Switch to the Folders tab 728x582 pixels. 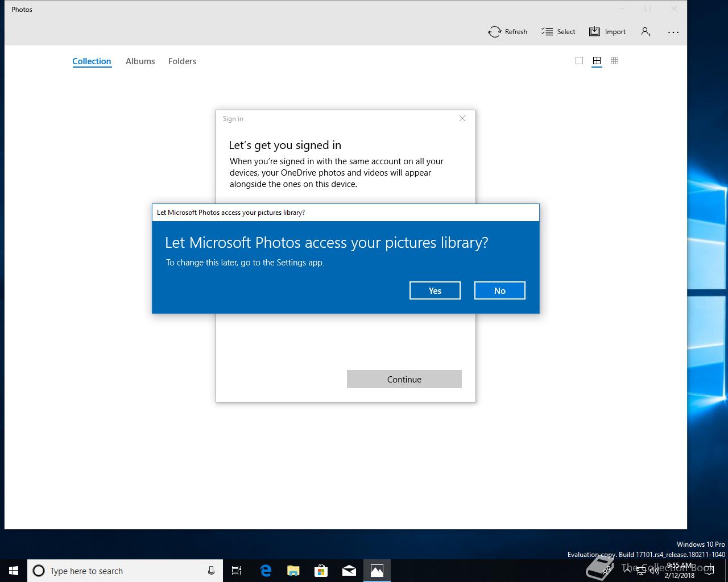point(182,61)
